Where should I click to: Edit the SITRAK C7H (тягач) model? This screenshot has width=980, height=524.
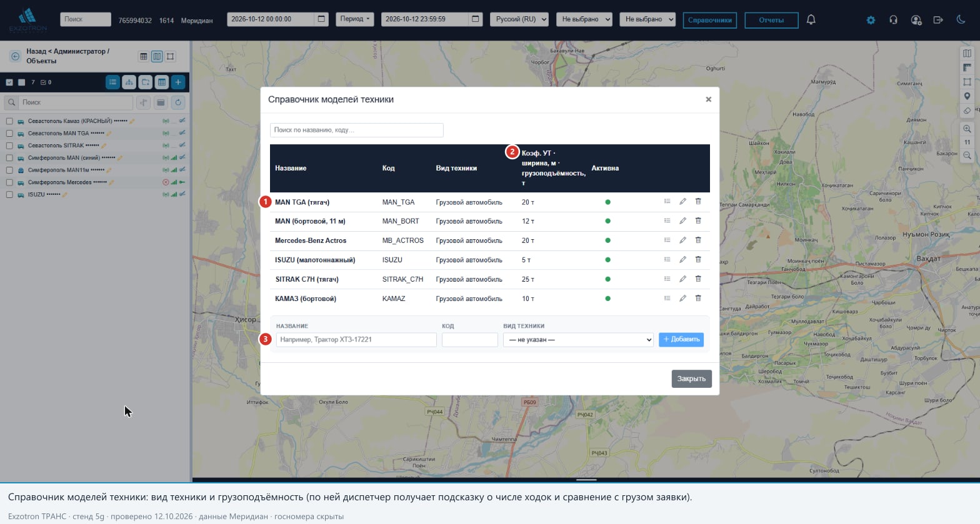(682, 279)
